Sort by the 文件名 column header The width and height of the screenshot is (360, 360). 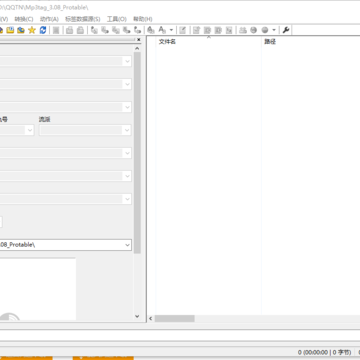tap(208, 42)
